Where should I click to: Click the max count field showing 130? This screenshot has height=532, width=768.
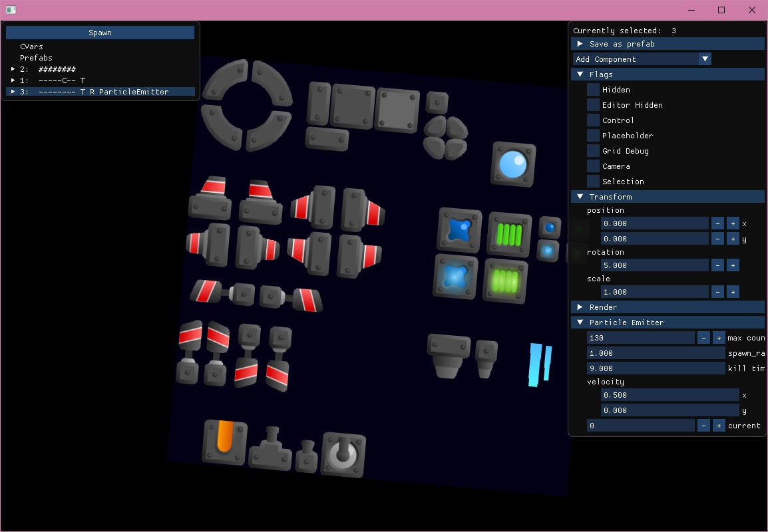[641, 338]
